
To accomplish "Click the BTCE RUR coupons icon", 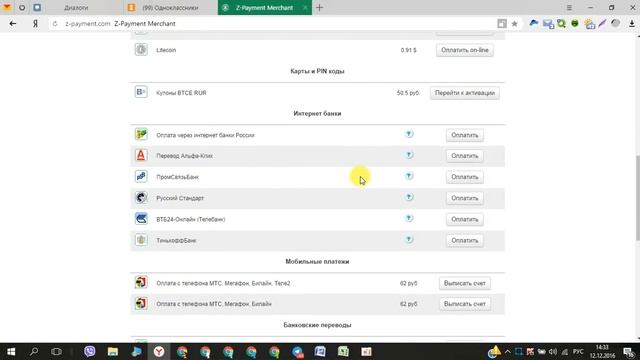I will tap(141, 92).
